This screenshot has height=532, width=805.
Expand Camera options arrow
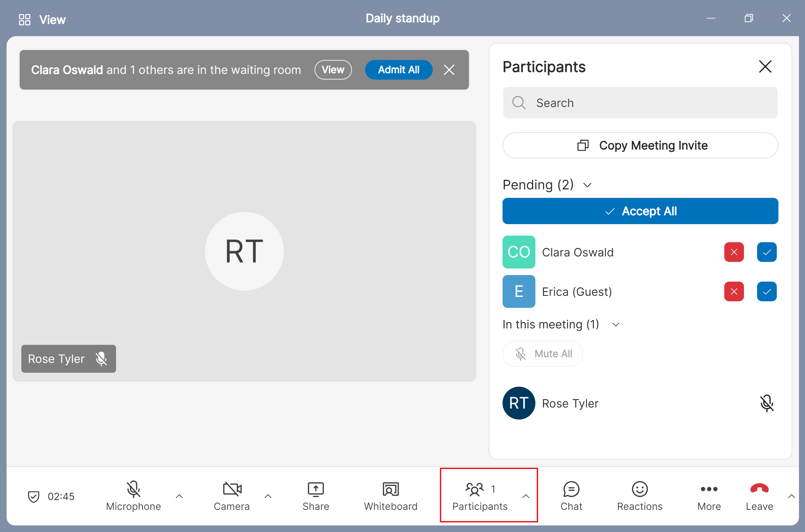268,496
